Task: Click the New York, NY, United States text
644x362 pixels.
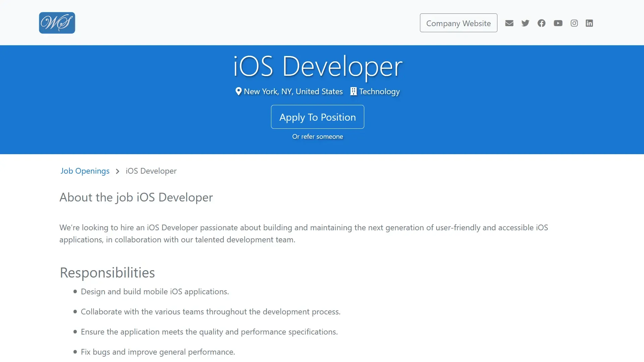Action: tap(293, 92)
